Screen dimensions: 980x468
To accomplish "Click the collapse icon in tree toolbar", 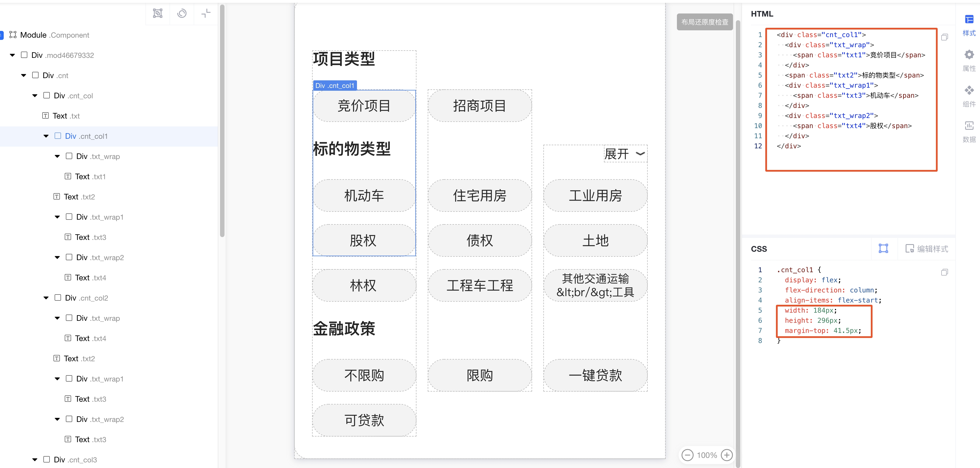I will 206,14.
